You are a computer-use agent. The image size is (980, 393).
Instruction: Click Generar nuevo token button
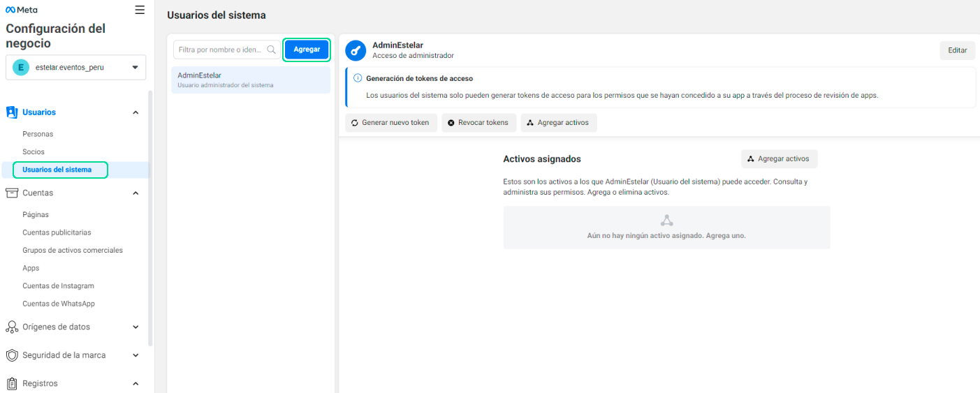[390, 123]
